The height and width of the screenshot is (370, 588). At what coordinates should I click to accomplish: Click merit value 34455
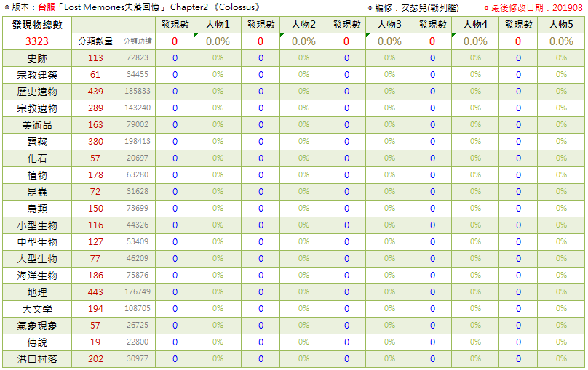tap(138, 75)
